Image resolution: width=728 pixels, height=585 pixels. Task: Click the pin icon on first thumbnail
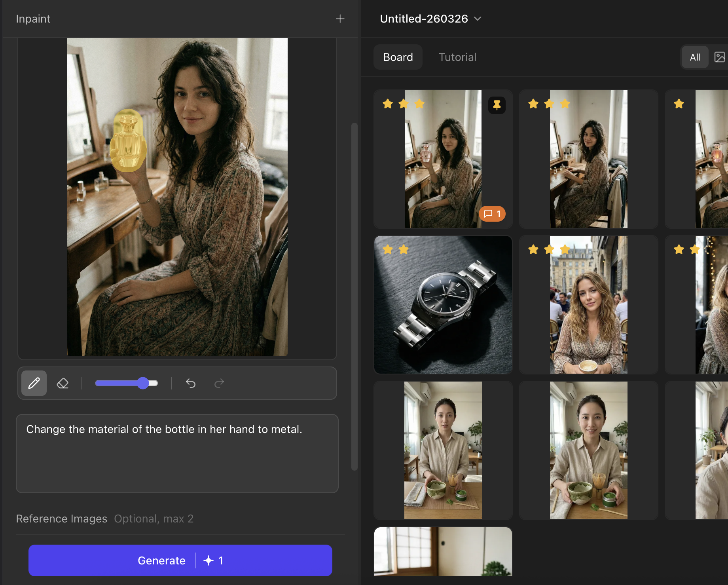pos(497,105)
